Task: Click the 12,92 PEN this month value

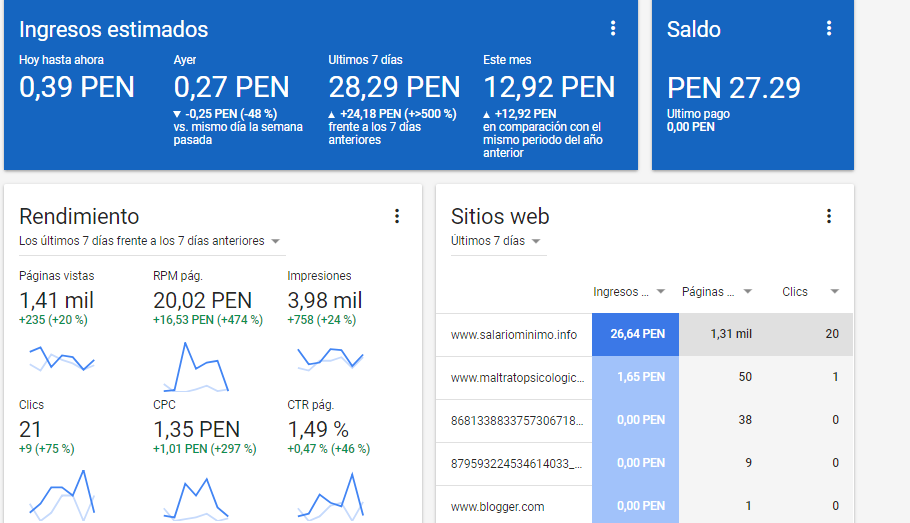Action: tap(549, 88)
